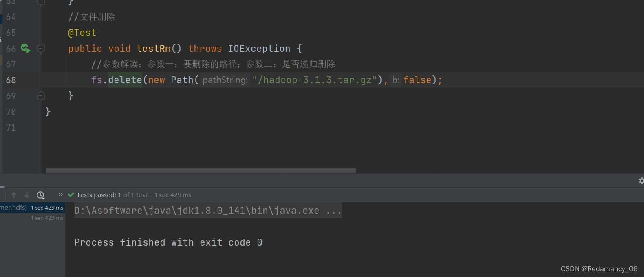
Task: Click the green Tests passed checkmark
Action: click(x=71, y=195)
